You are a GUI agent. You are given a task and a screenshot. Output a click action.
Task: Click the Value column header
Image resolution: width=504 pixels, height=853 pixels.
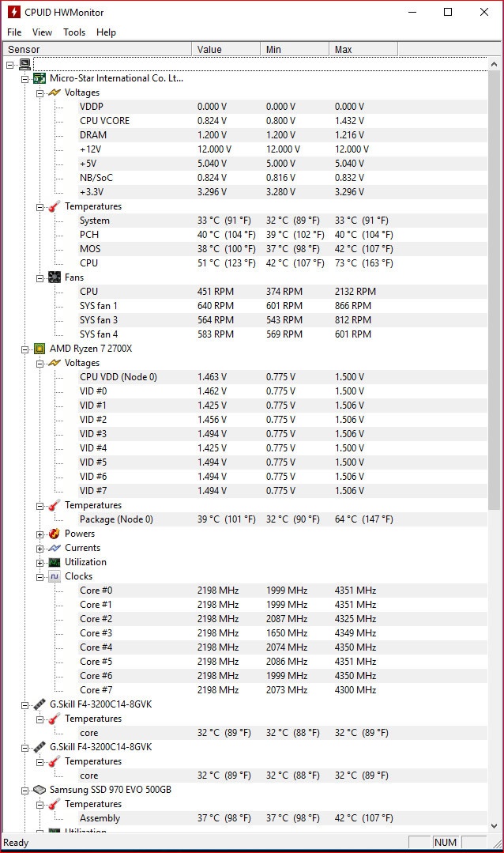(225, 49)
